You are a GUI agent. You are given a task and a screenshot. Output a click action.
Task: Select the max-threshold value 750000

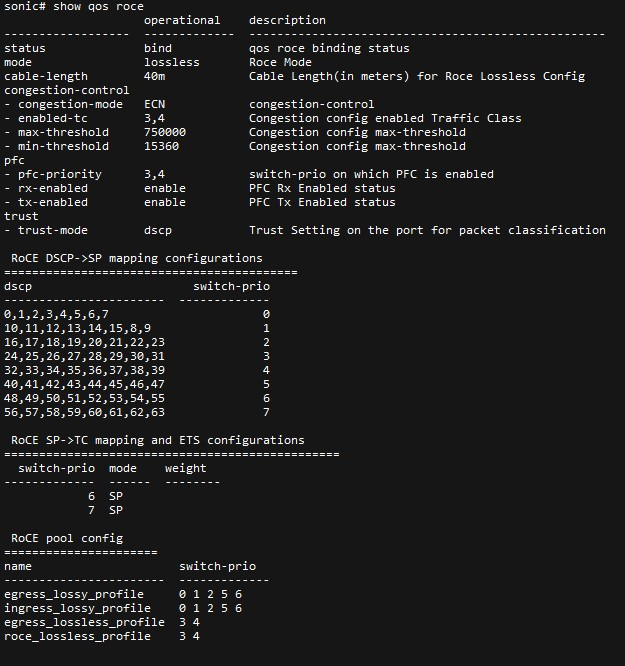(x=165, y=132)
